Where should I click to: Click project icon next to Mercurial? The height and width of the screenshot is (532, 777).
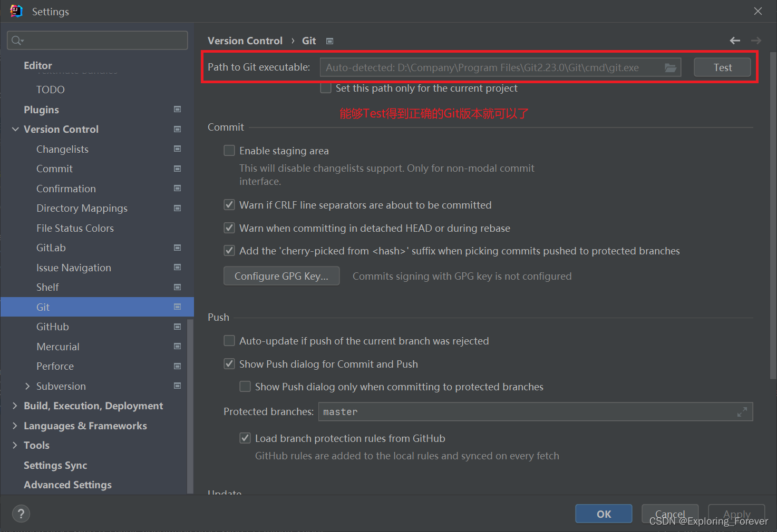tap(178, 346)
